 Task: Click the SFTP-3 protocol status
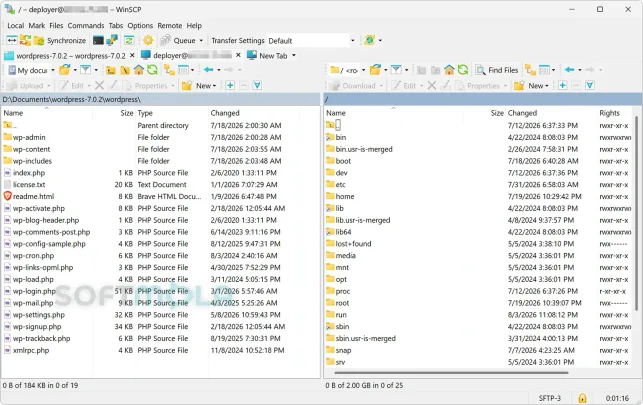pyautogui.click(x=550, y=398)
